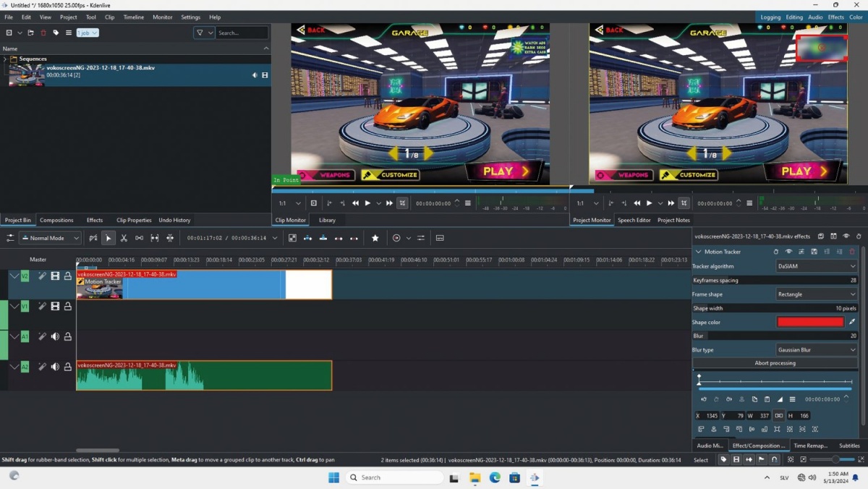
Task: Click the bin Search field
Action: 242,33
